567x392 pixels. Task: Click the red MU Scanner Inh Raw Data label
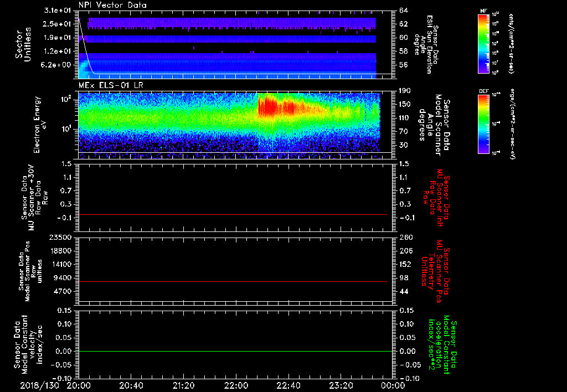pyautogui.click(x=436, y=198)
